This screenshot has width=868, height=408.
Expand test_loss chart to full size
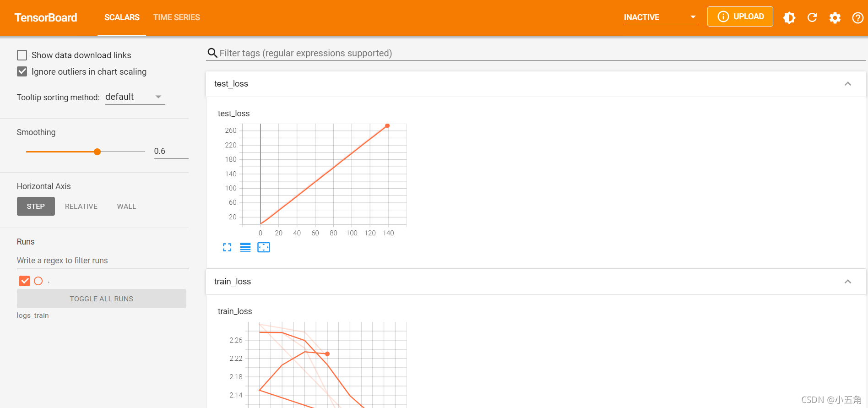[227, 247]
